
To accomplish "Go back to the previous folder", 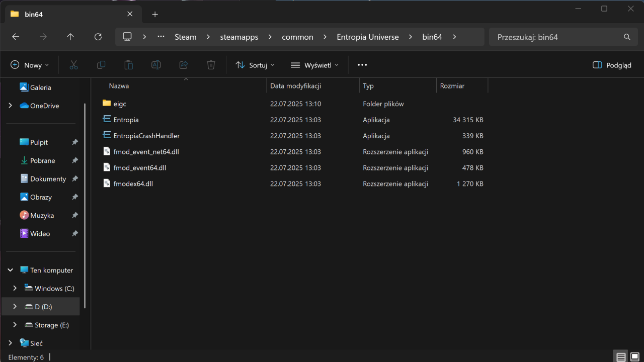I will [16, 37].
